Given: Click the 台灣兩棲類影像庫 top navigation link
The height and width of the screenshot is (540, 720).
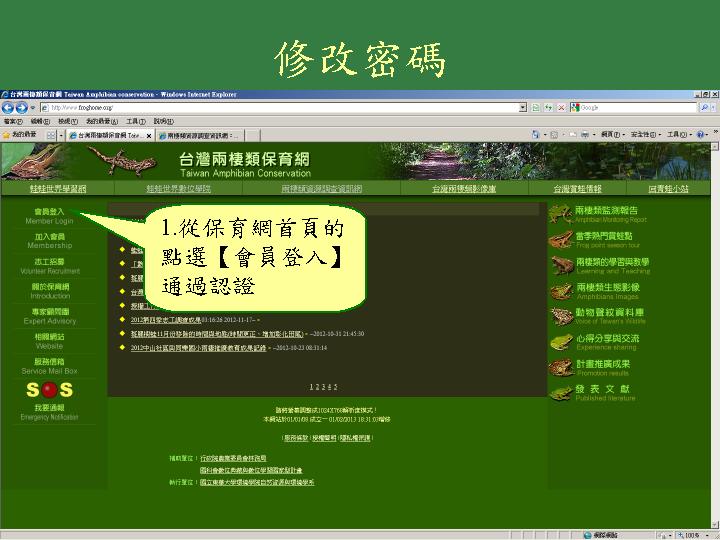Looking at the screenshot, I should click(464, 189).
